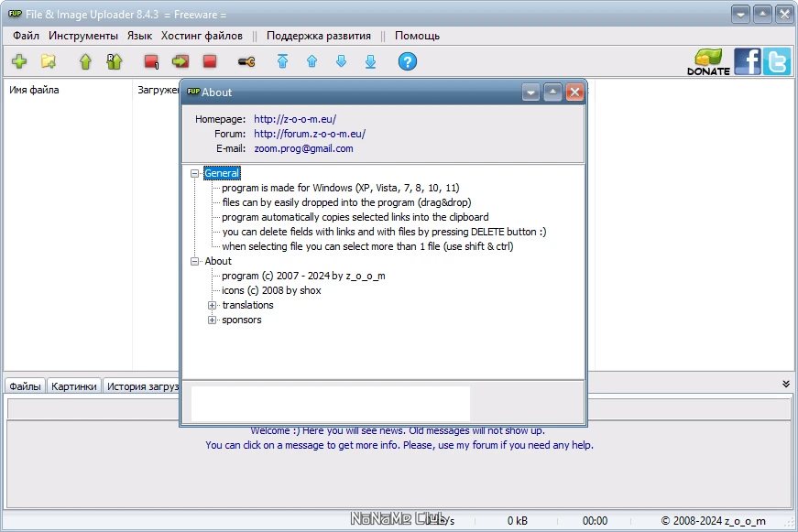798x532 pixels.
Task: Click the DONATE button
Action: pyautogui.click(x=708, y=62)
